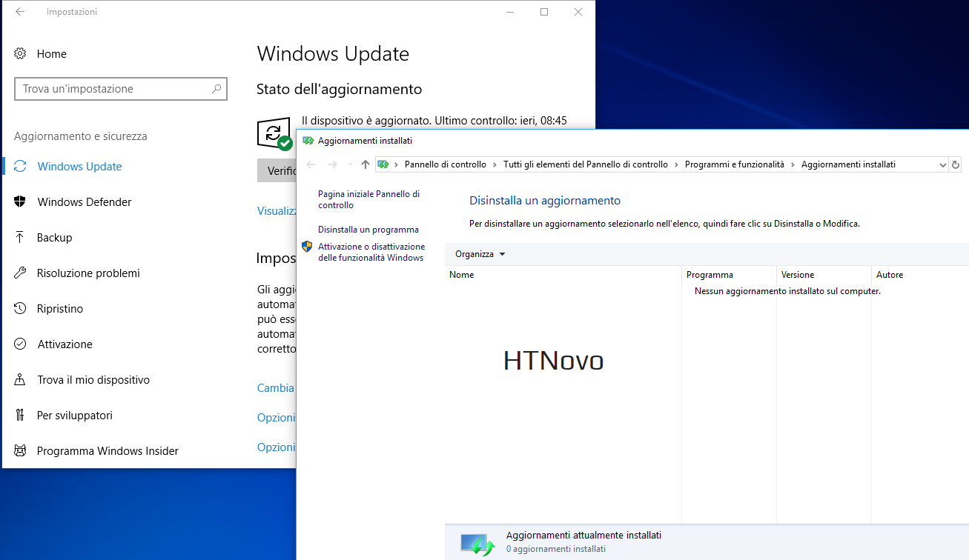Click Tutti gli elementi del Pannello breadcrumb
This screenshot has height=560, width=969.
click(586, 164)
